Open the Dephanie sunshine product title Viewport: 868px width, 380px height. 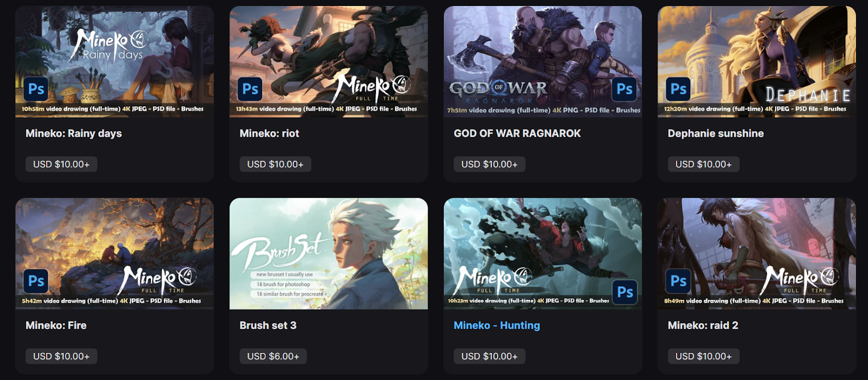[716, 133]
